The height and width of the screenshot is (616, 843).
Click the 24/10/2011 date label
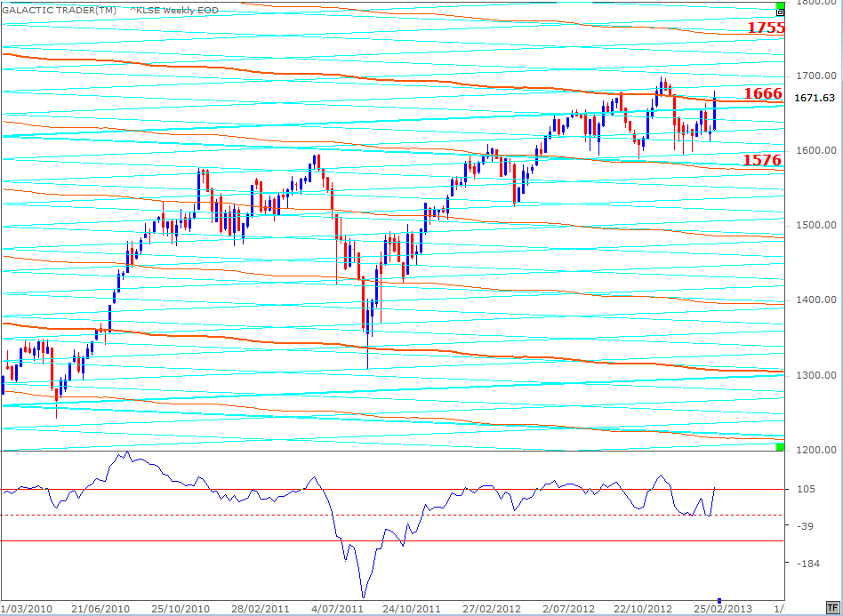tap(412, 609)
